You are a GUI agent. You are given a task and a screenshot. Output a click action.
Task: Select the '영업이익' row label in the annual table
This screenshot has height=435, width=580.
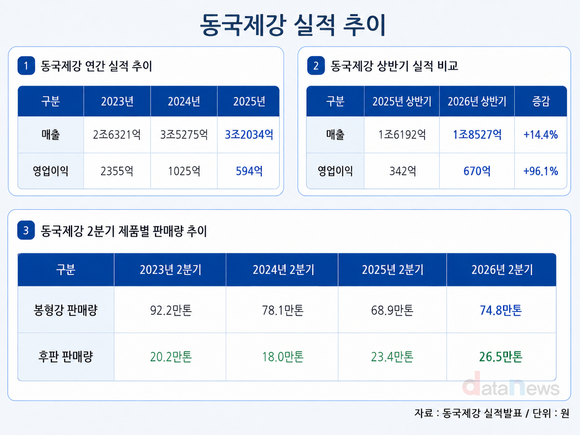50,171
